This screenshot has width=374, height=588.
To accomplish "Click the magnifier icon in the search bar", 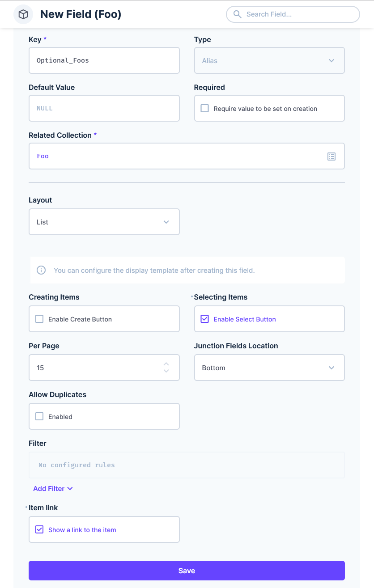I will 238,14.
